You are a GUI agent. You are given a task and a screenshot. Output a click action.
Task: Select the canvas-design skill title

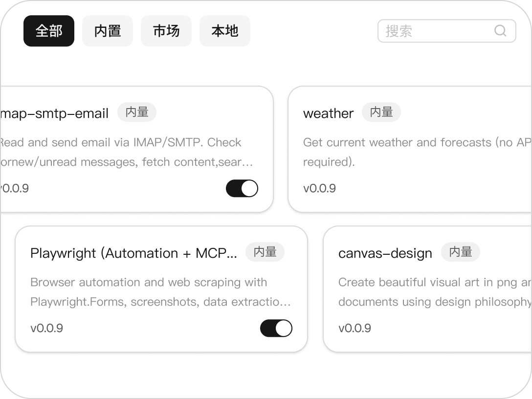coord(385,253)
